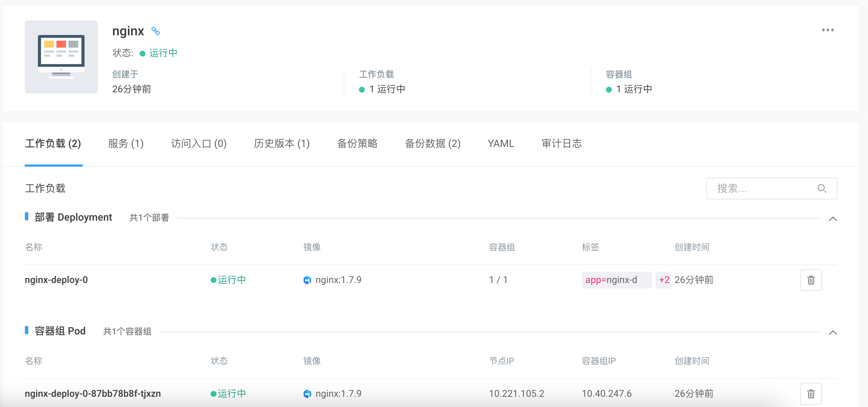The height and width of the screenshot is (407, 868).
Task: Click the search magnifier icon
Action: [x=822, y=189]
